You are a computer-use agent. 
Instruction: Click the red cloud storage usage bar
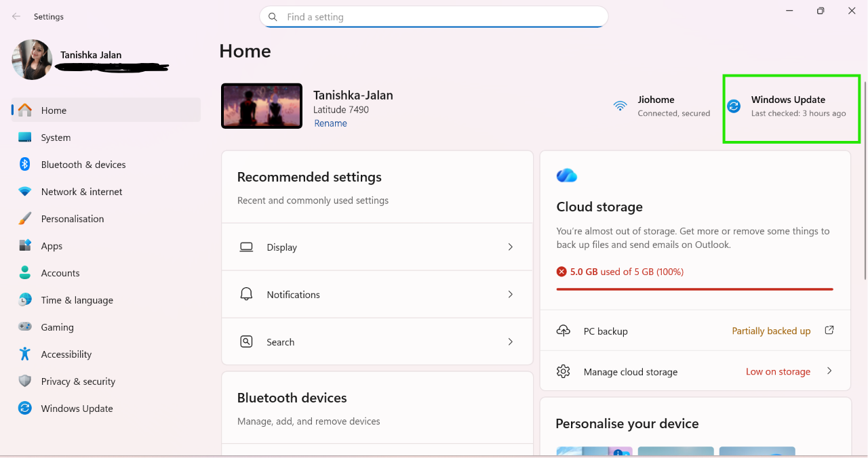(694, 289)
